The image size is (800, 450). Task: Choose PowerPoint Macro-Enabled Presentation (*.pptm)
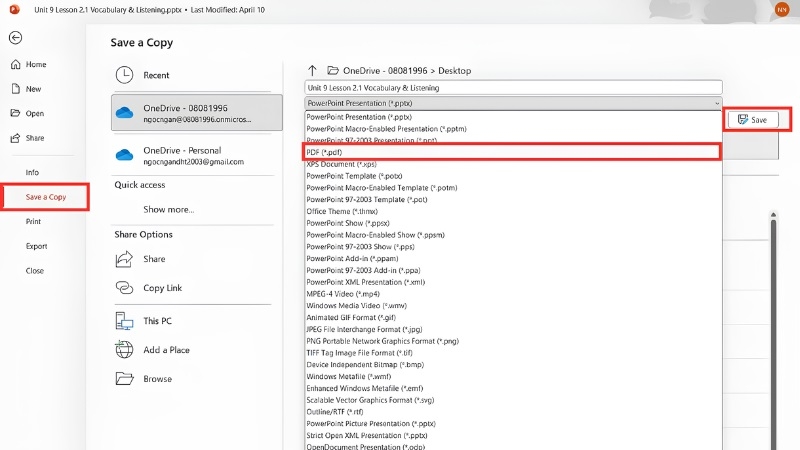tap(513, 129)
